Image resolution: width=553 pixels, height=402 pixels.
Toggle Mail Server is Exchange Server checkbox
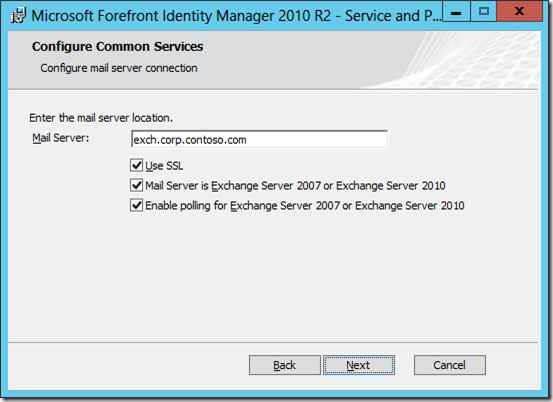click(x=136, y=185)
